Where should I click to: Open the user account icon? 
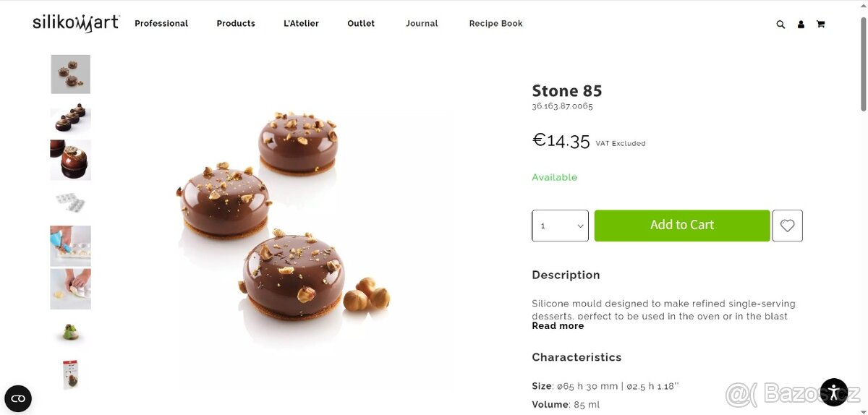point(801,24)
